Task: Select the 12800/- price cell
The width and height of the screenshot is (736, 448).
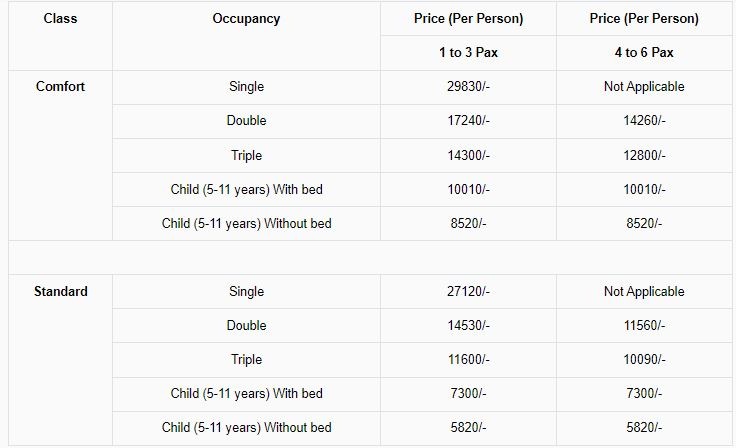Action: click(x=644, y=155)
